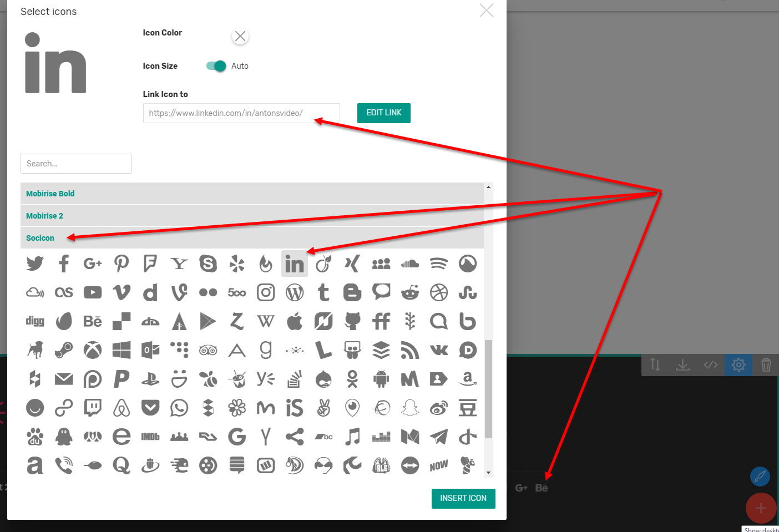Pick the Android robot icon
Screen dimensions: 779x532
pos(381,379)
